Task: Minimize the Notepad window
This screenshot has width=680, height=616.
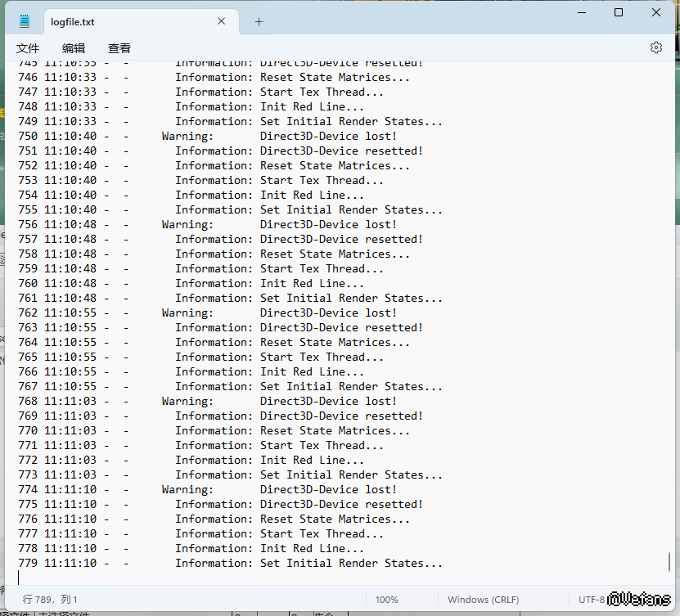Action: pos(581,12)
